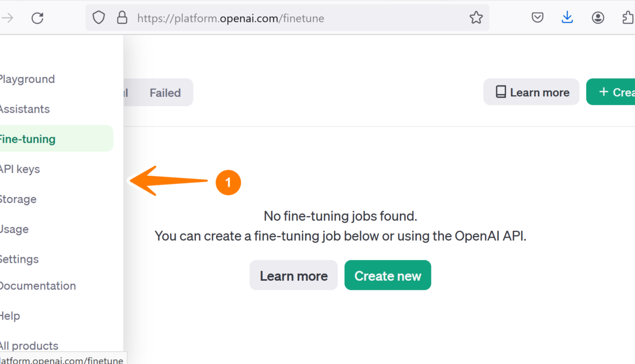This screenshot has width=635, height=364.
Task: Open API keys in the sidebar
Action: click(x=20, y=169)
